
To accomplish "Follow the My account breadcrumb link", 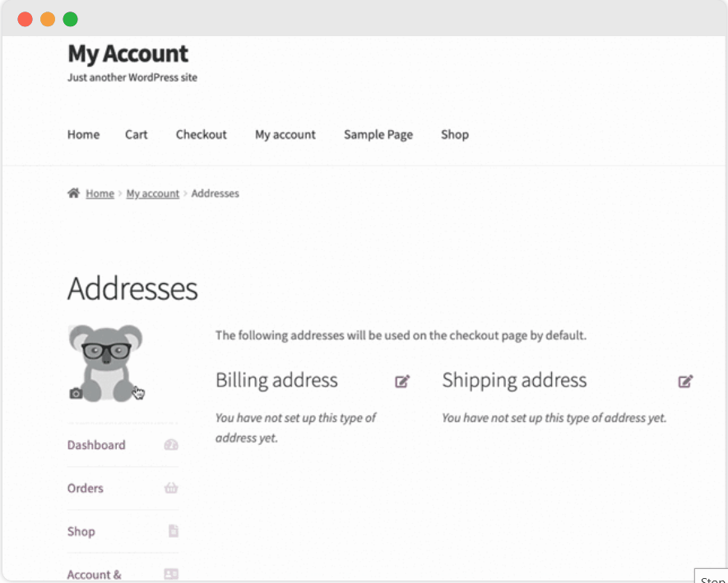I will pyautogui.click(x=152, y=192).
